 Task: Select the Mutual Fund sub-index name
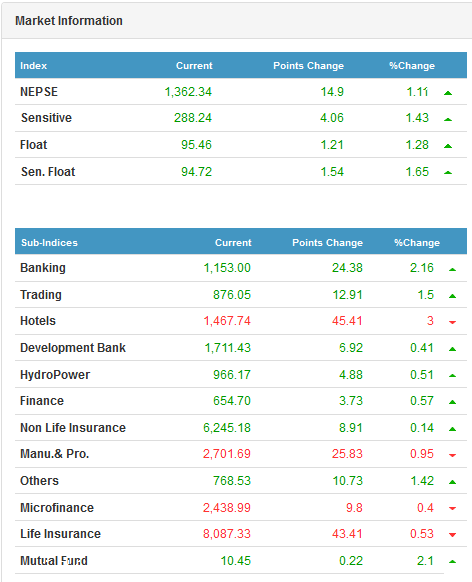(x=54, y=561)
